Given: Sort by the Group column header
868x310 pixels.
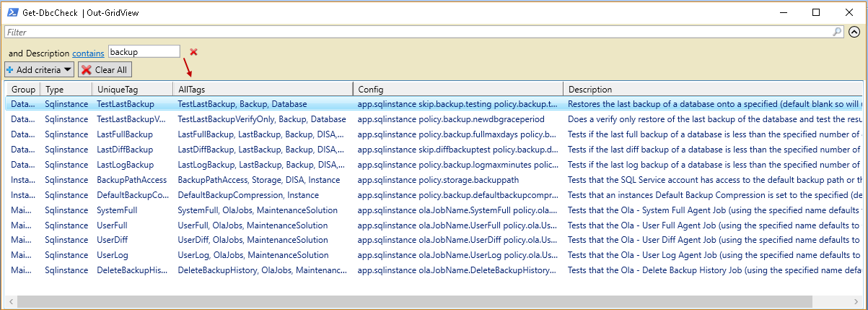Looking at the screenshot, I should pos(24,90).
